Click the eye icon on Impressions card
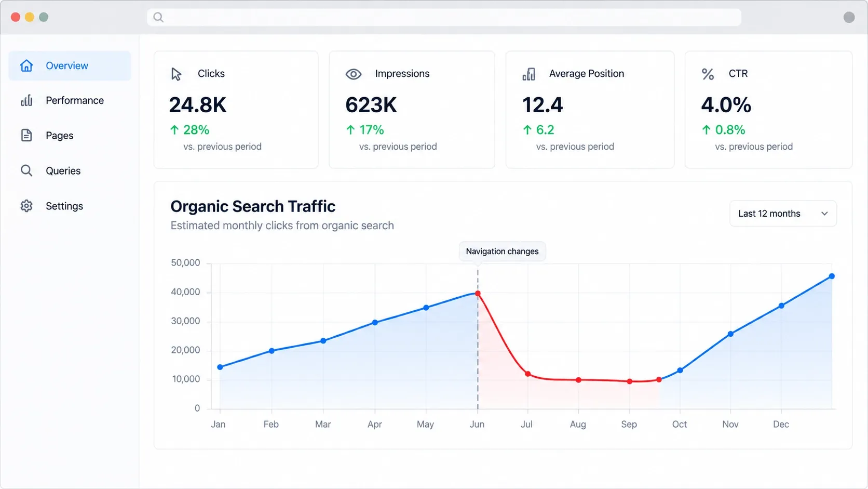Viewport: 868px width, 489px height. tap(354, 74)
